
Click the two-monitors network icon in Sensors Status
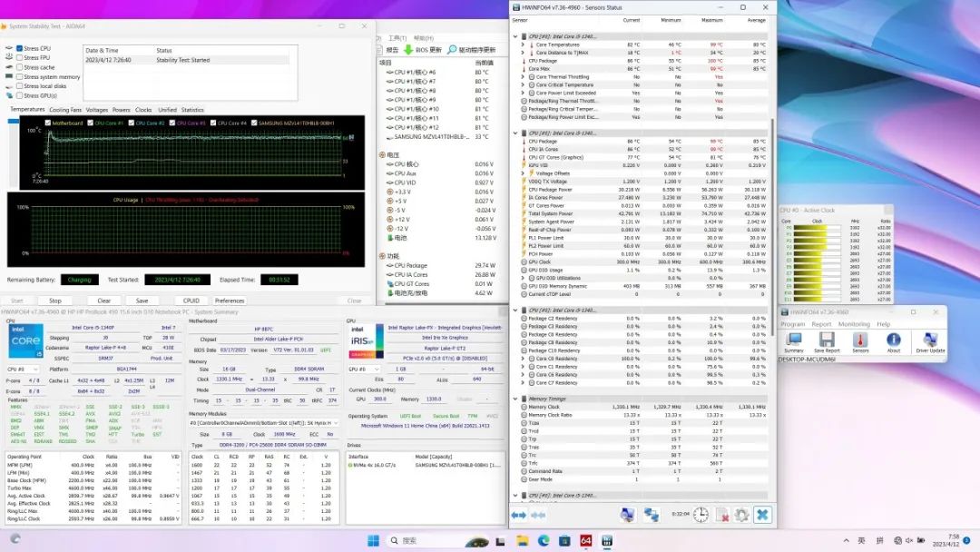click(x=652, y=515)
